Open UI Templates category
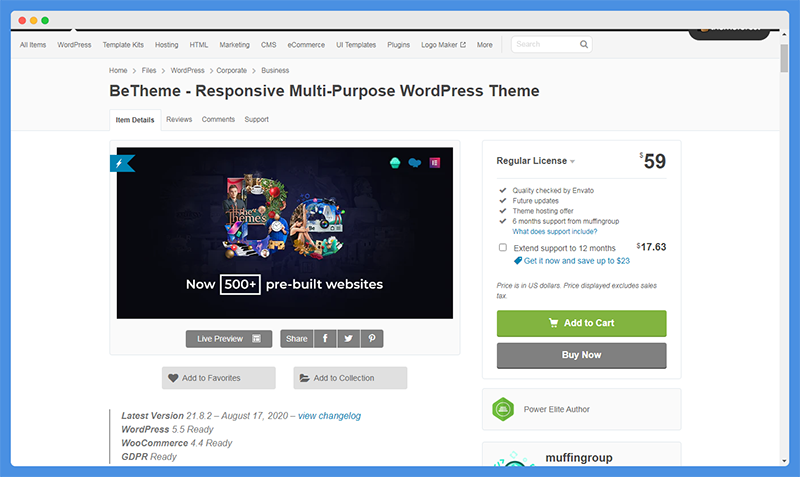Image resolution: width=800 pixels, height=477 pixels. [x=356, y=45]
